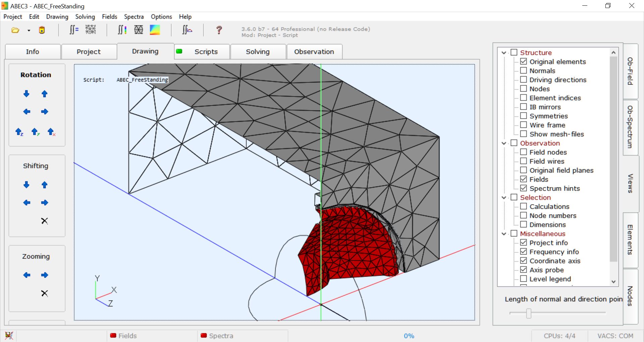Viewport: 644px width, 342px height.
Task: Rotate around the Y axis
Action: click(x=35, y=132)
